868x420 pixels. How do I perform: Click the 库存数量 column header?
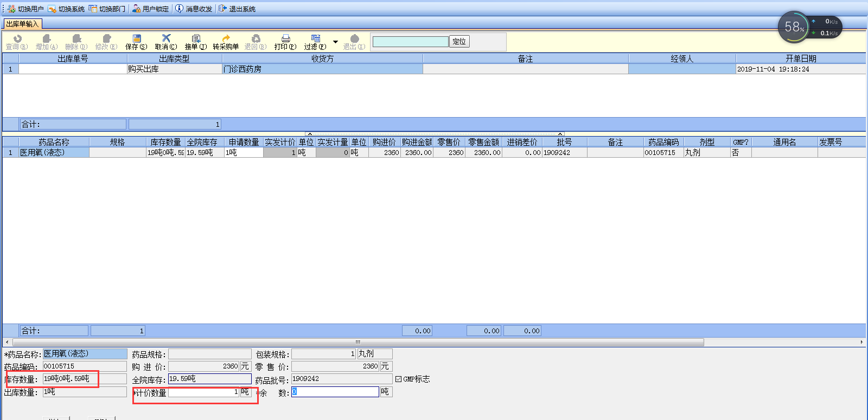165,142
